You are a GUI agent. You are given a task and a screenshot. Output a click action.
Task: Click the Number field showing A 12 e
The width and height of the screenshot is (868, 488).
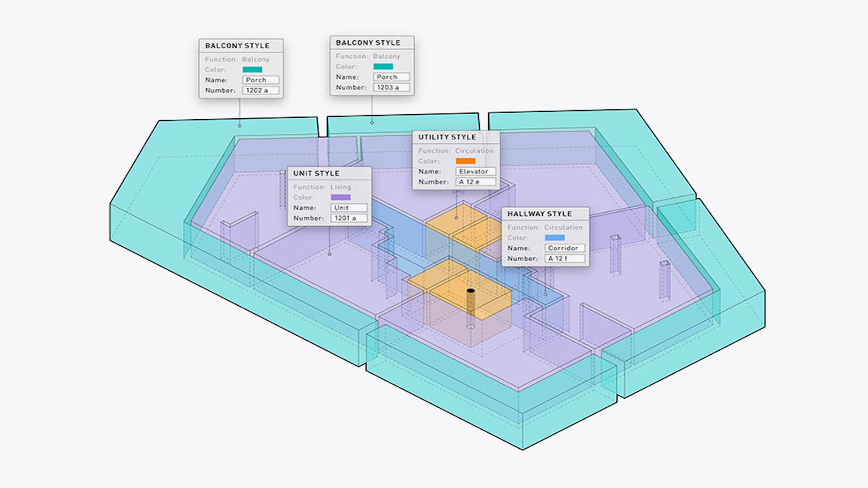click(x=475, y=182)
